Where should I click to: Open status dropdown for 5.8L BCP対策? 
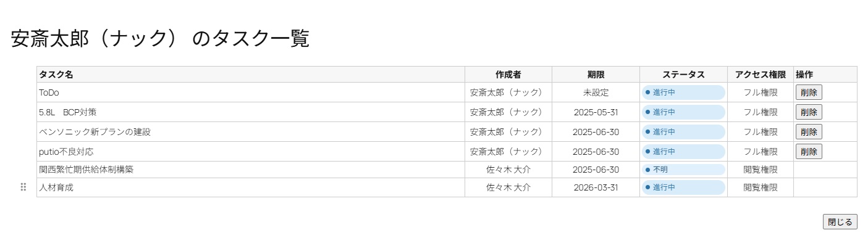coord(683,112)
